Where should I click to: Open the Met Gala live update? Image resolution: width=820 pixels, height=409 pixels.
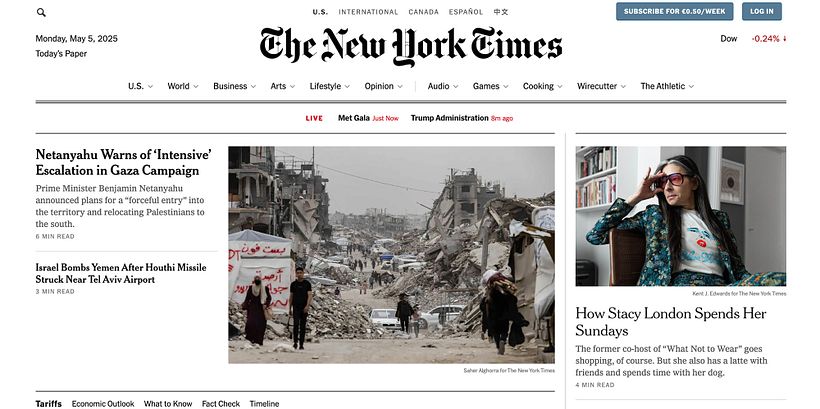[x=368, y=118]
